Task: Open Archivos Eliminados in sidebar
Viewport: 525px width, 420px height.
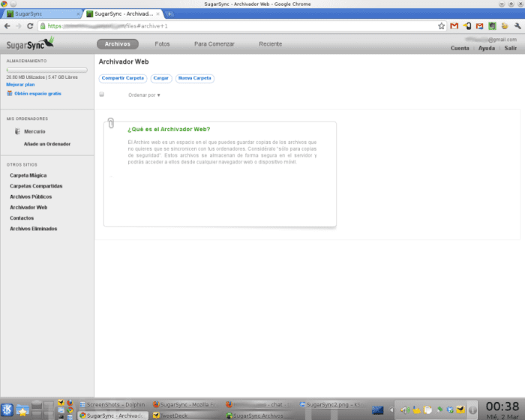Action: (34, 229)
